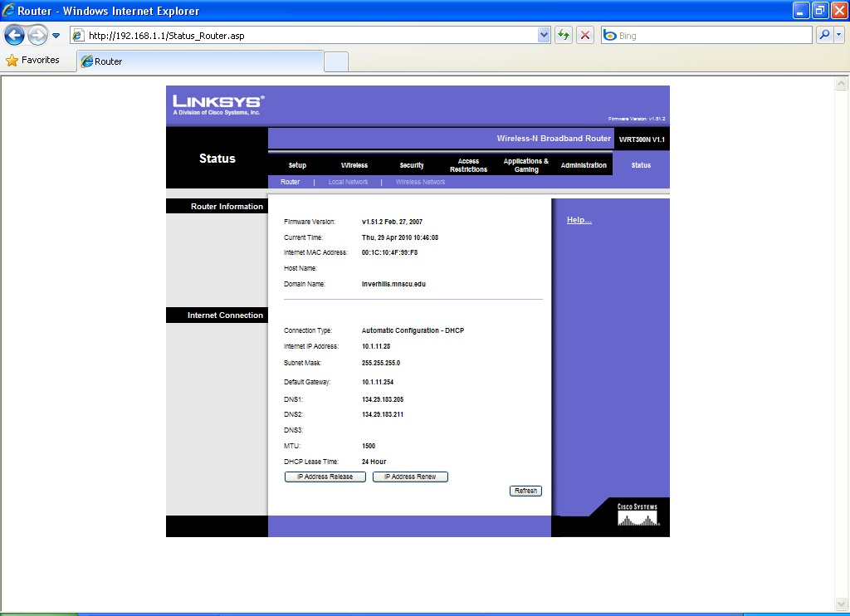Select the Default Gateway value 10.1.11.254
The height and width of the screenshot is (616, 850).
coord(378,382)
